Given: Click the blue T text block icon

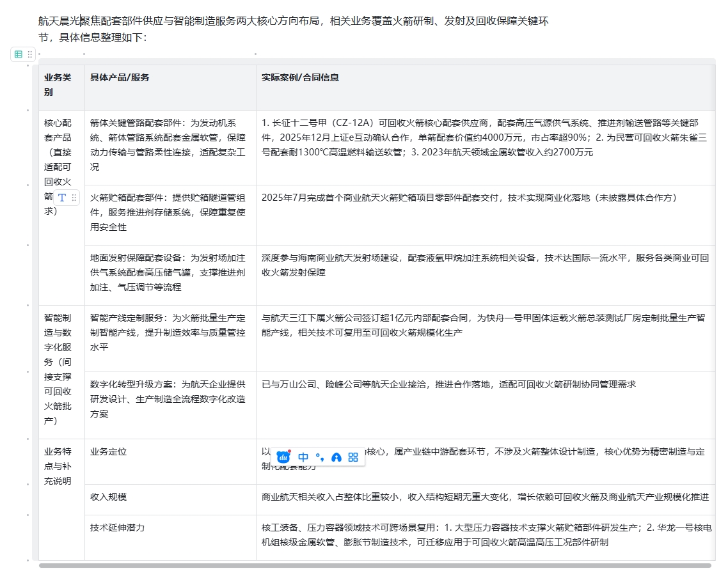Looking at the screenshot, I should 62,198.
